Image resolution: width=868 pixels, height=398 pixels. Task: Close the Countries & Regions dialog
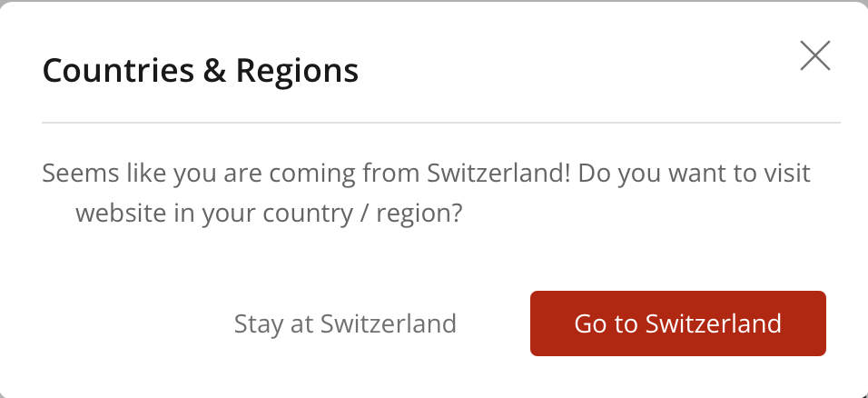(814, 56)
